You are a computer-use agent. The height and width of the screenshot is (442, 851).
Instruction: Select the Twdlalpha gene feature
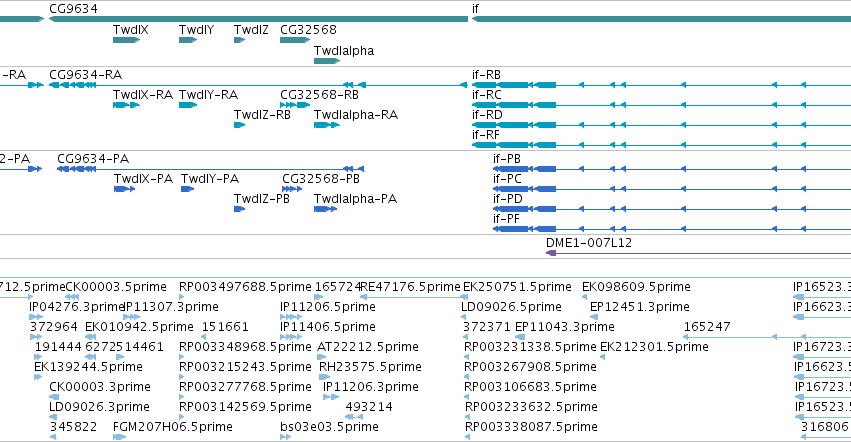click(x=327, y=61)
